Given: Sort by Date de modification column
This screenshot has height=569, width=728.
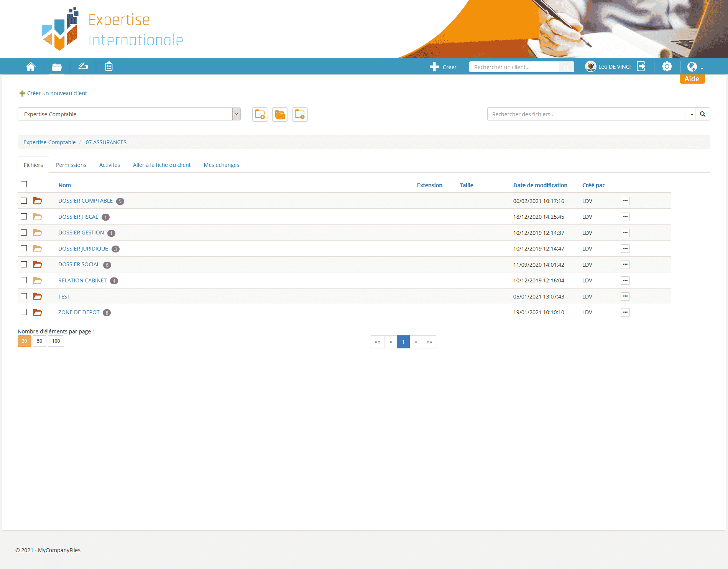Looking at the screenshot, I should (540, 185).
